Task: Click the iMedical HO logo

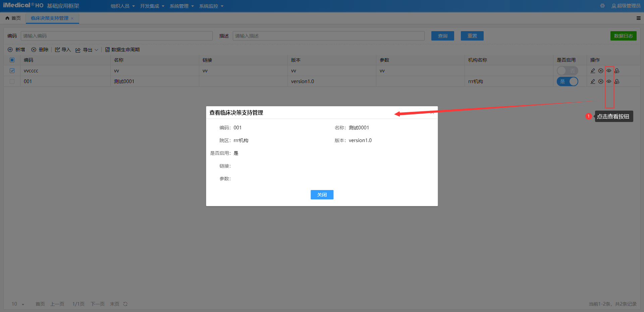Action: pos(23,5)
